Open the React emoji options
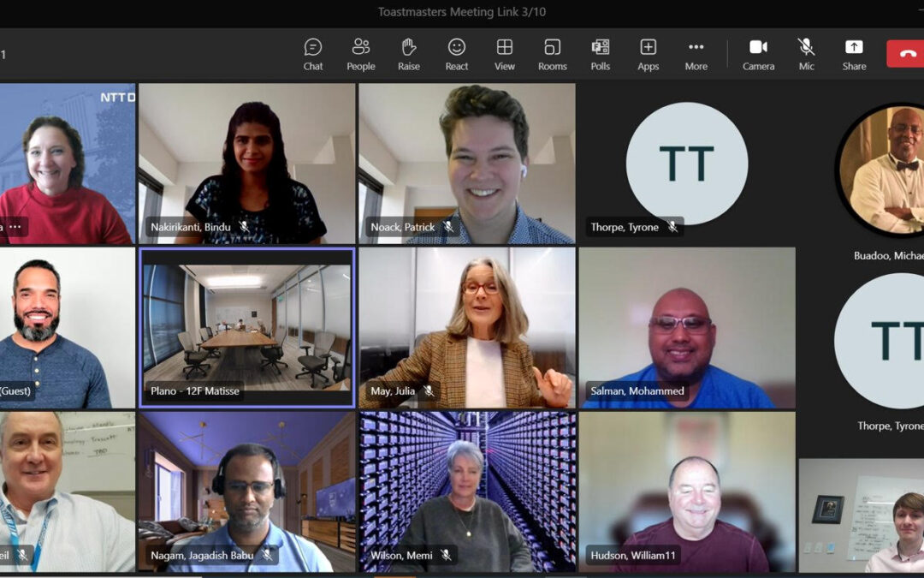The image size is (924, 578). point(457,54)
